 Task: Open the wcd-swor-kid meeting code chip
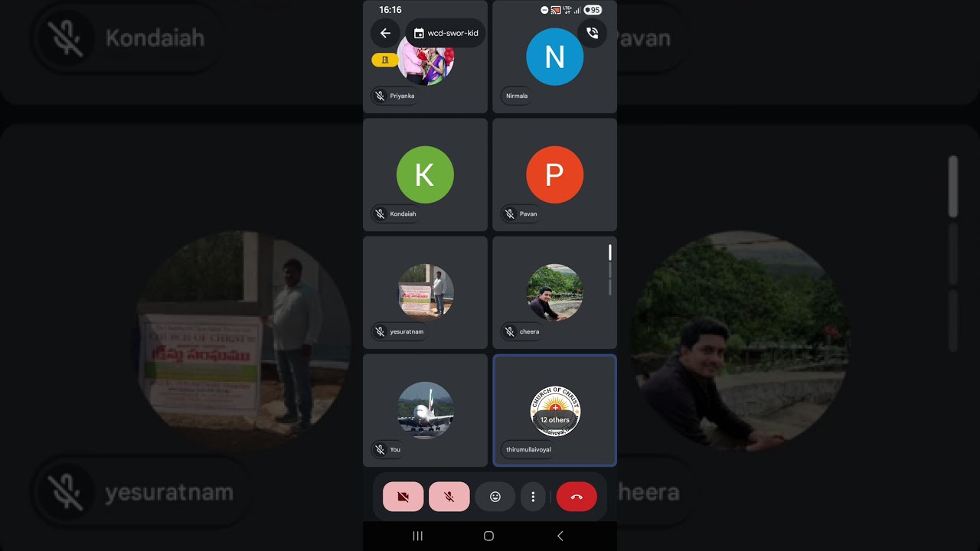[446, 33]
